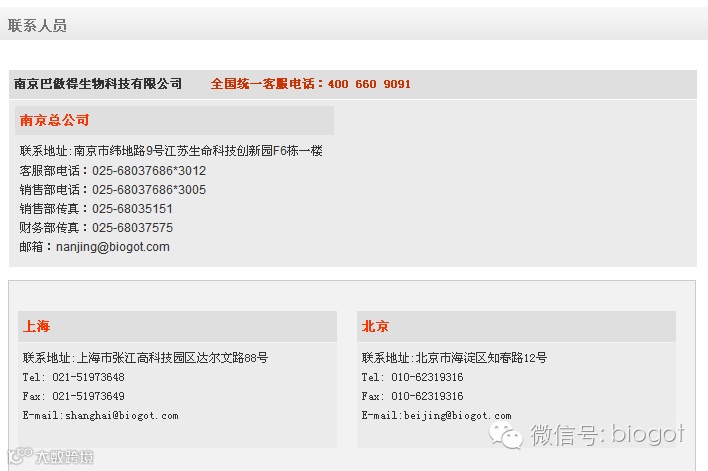708x471 pixels.
Task: Click Shanghai Fax 021-51973649
Action: point(88,396)
